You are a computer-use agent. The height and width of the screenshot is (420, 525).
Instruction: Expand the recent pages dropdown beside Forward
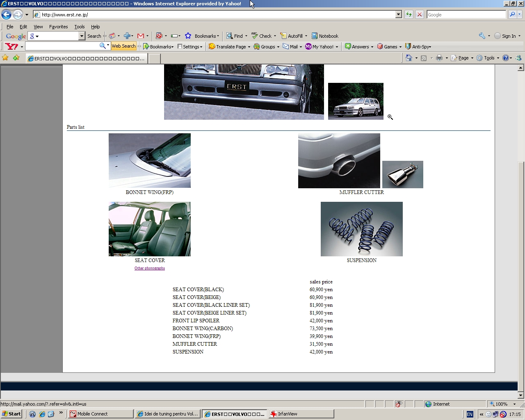pos(27,15)
